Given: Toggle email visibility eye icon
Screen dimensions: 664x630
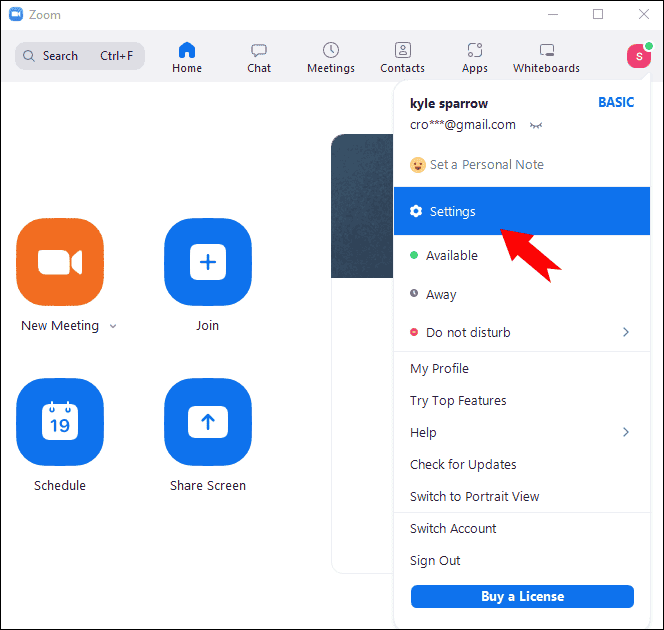Looking at the screenshot, I should 536,126.
